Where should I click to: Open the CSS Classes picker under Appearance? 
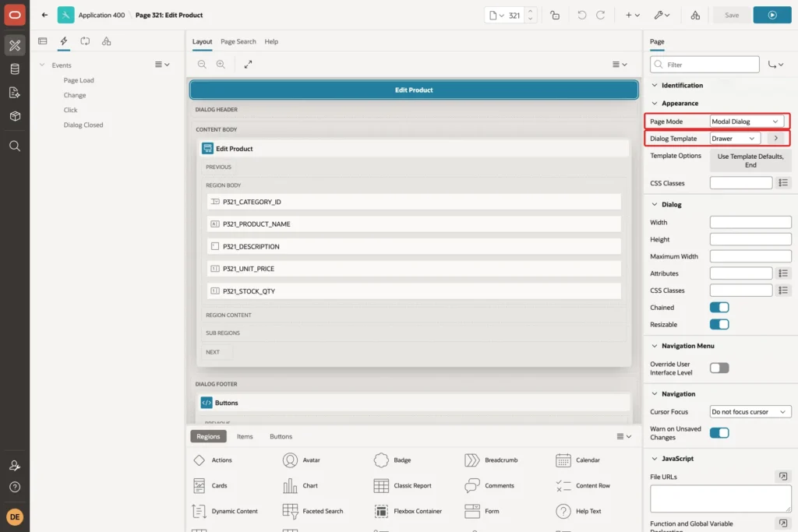coord(782,182)
